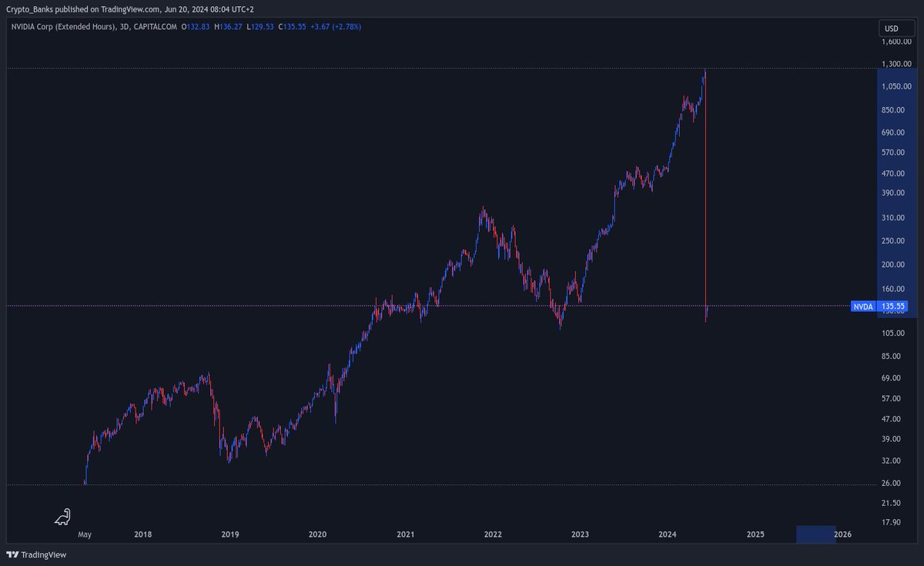This screenshot has height=566, width=924.
Task: Click the 690.00 price axis label
Action: click(893, 133)
